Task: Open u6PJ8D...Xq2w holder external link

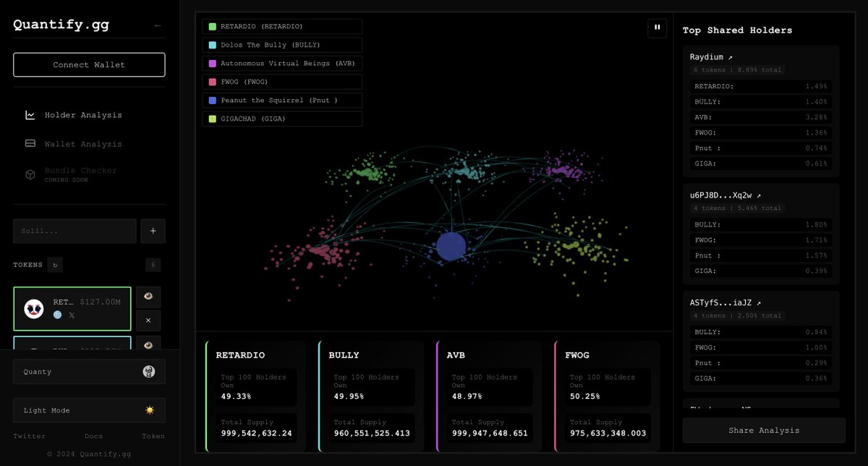Action: 759,195
